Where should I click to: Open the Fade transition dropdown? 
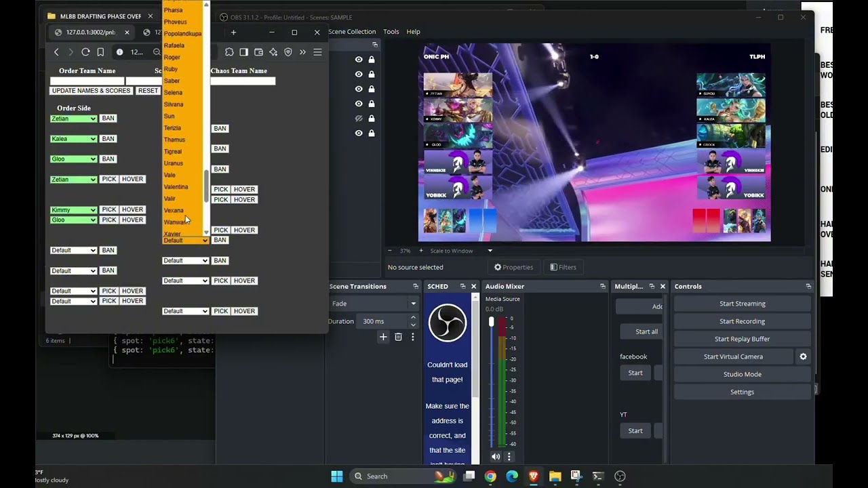(374, 304)
